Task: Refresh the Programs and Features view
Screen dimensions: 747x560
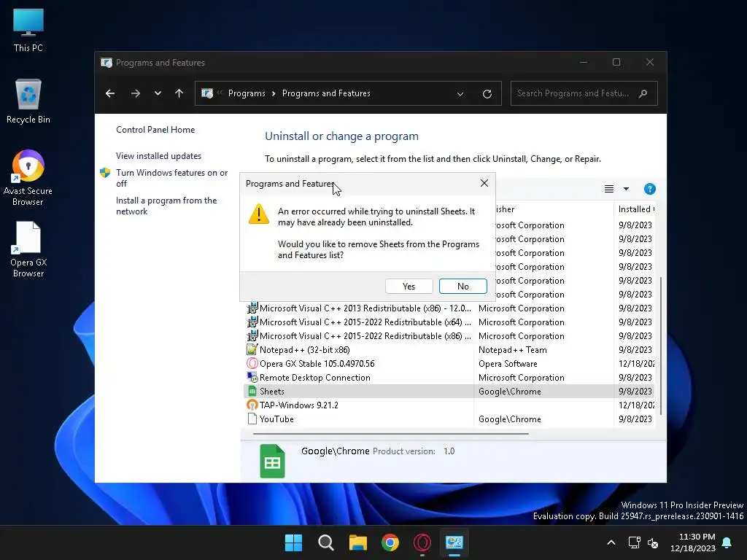Action: [487, 94]
